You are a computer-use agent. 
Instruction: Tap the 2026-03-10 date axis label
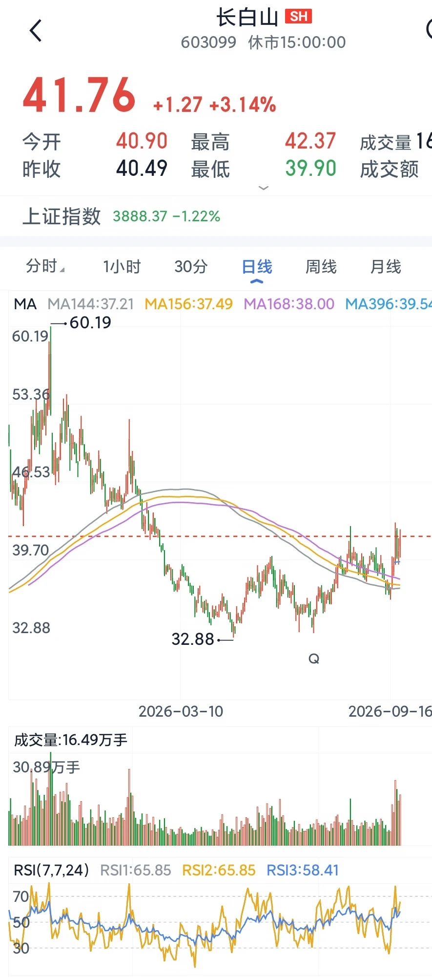(181, 711)
